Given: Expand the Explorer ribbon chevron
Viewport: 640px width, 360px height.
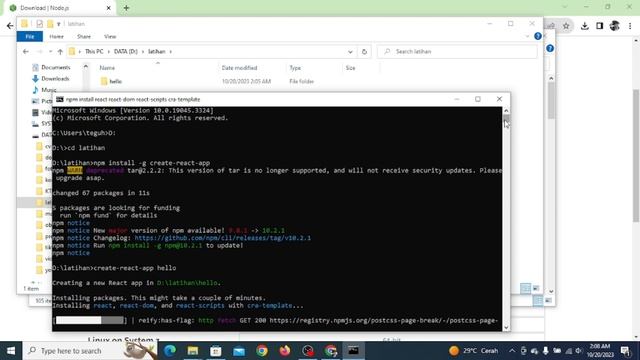Looking at the screenshot, I should pyautogui.click(x=527, y=36).
